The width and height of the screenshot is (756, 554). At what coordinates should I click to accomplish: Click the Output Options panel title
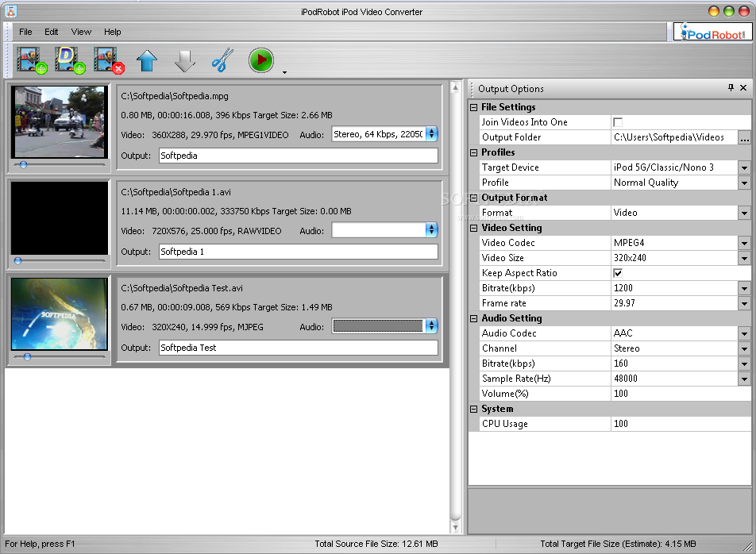(511, 89)
